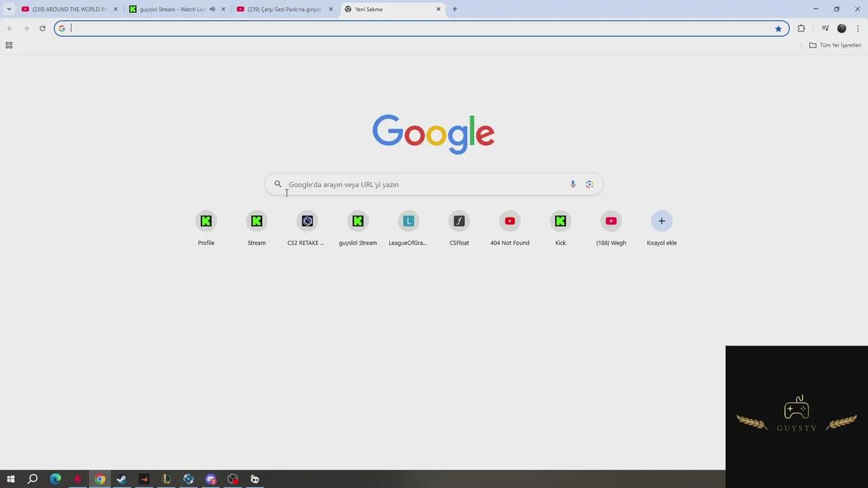
Task: Open a new tab with the plus button
Action: (454, 9)
